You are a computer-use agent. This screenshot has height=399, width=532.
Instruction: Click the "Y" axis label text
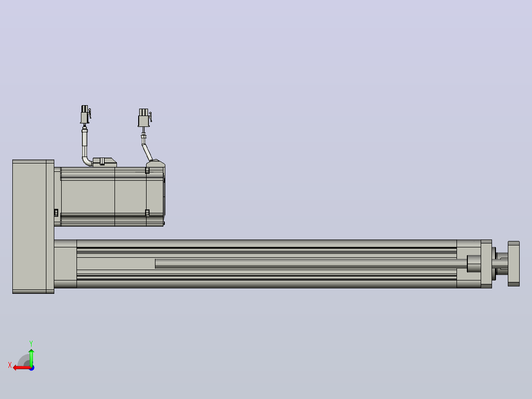pos(31,343)
